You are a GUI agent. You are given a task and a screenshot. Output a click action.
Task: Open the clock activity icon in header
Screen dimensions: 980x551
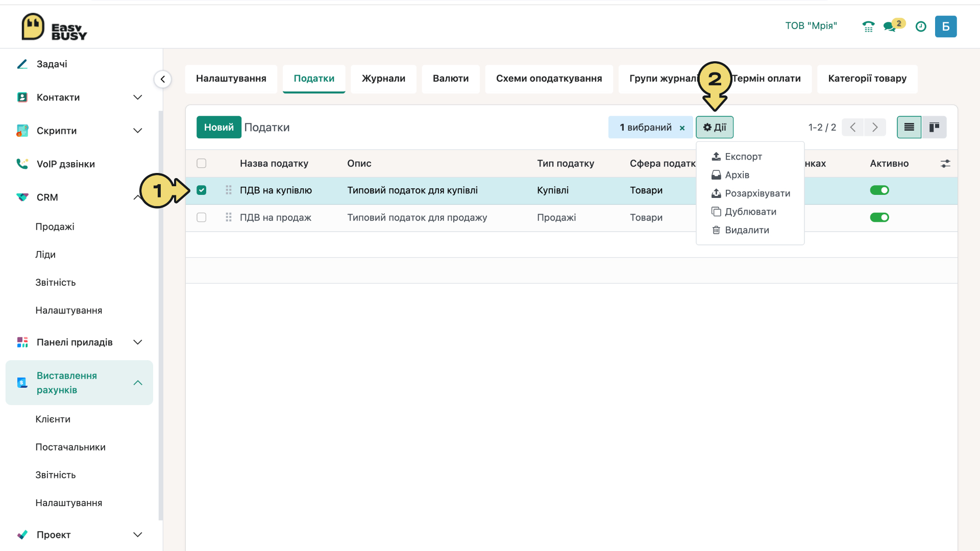pos(921,27)
